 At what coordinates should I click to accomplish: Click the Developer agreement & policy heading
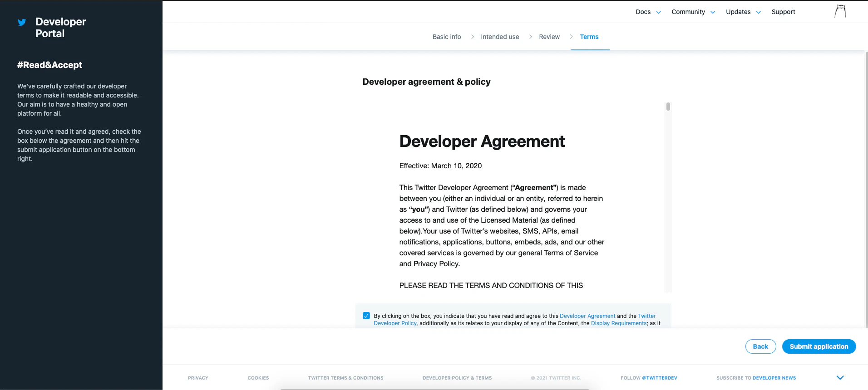426,82
